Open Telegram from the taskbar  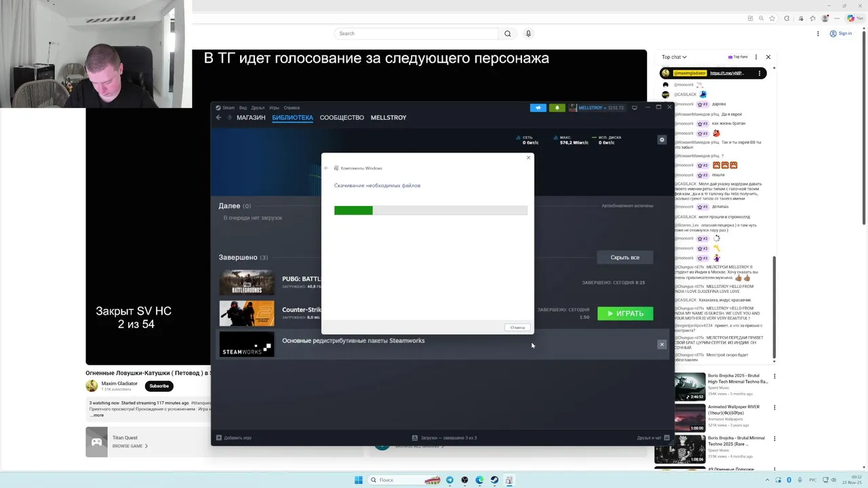(x=449, y=480)
